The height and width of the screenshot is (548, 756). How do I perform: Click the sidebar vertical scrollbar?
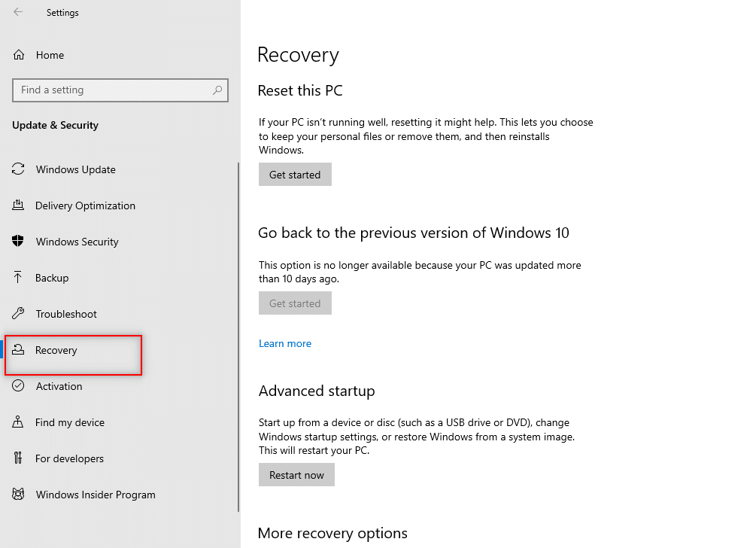tap(238, 337)
